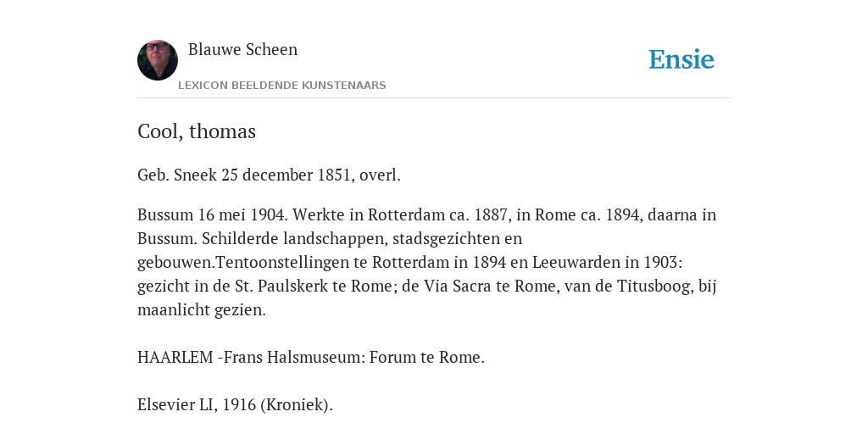Open the Blauwe Scheen author name
The width and height of the screenshot is (868, 434).
click(x=242, y=49)
